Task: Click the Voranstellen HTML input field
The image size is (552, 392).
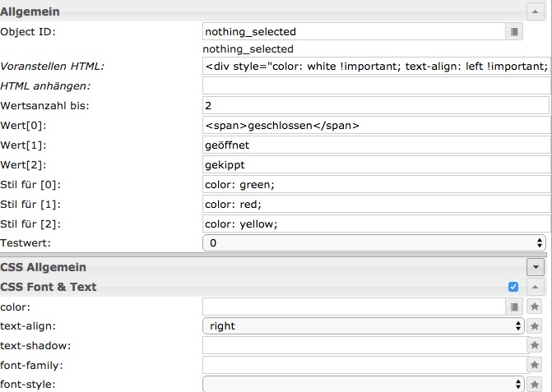Action: [375, 67]
